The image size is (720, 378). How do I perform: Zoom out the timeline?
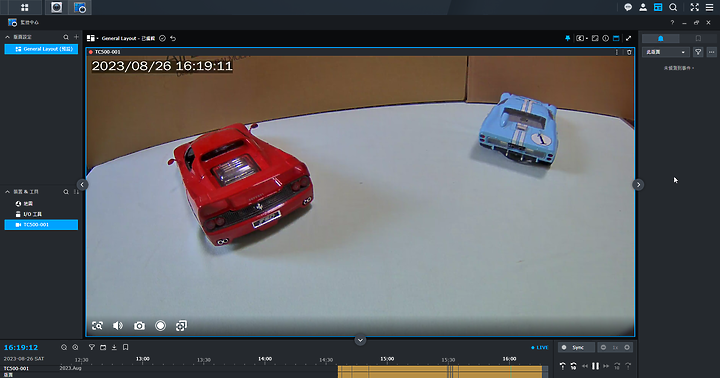[64, 348]
